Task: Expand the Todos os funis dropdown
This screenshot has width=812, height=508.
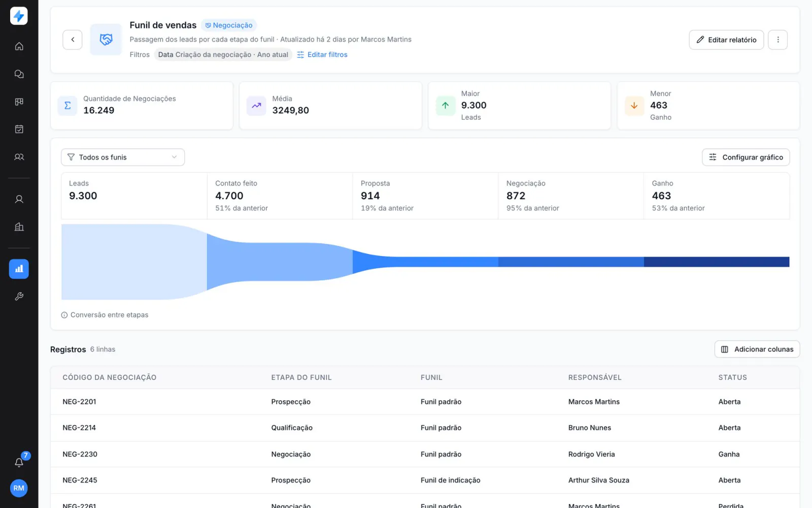Action: [123, 157]
